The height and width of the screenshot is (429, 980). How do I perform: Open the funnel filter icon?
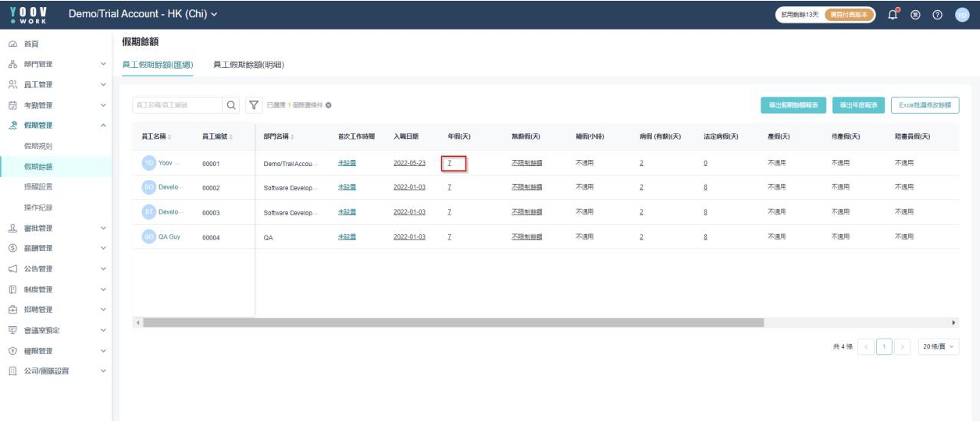pyautogui.click(x=254, y=105)
